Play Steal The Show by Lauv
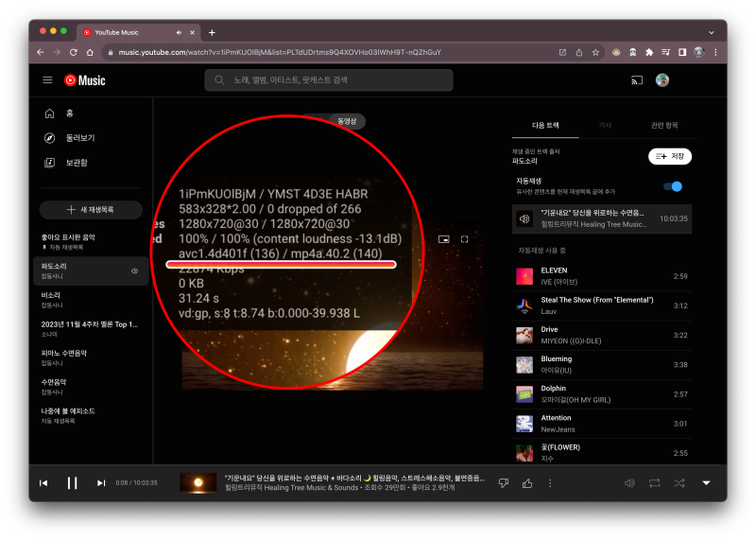756x540 pixels. click(x=602, y=306)
